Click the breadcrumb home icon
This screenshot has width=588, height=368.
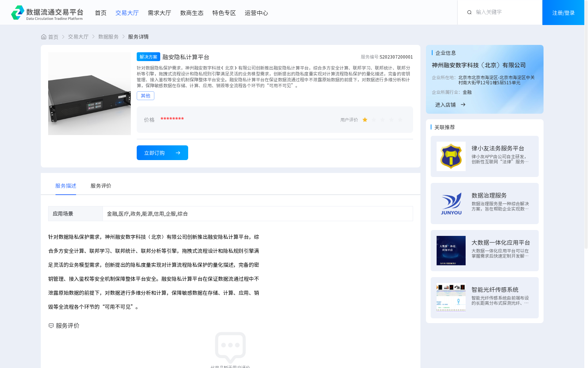(x=44, y=37)
